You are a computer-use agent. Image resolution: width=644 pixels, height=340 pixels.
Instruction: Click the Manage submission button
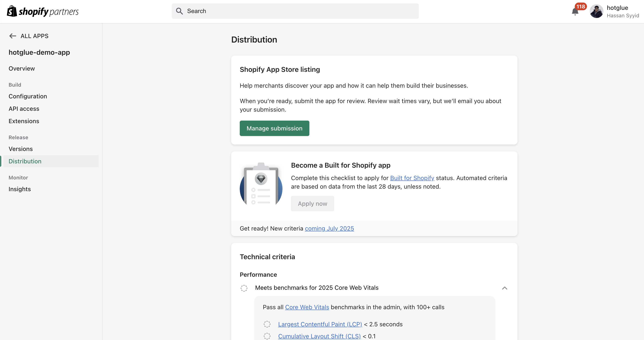pos(274,128)
